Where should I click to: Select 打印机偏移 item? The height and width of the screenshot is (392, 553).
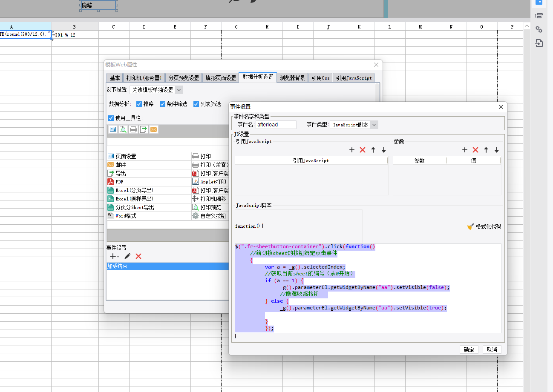point(210,199)
